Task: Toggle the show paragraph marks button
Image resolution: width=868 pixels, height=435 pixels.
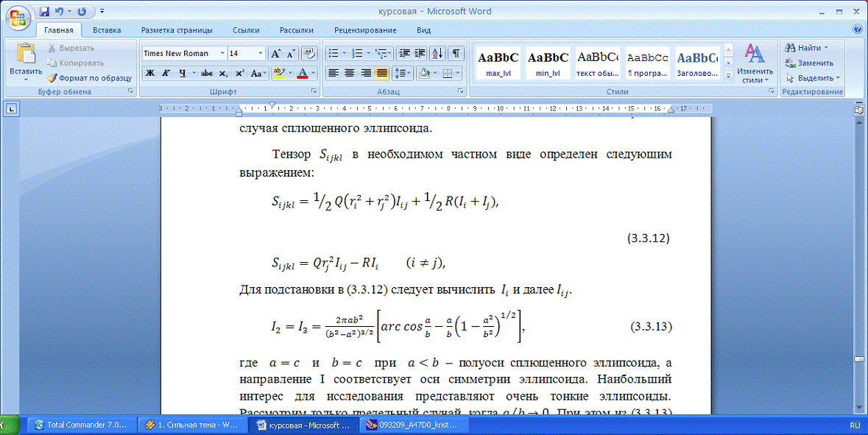Action: pos(456,54)
